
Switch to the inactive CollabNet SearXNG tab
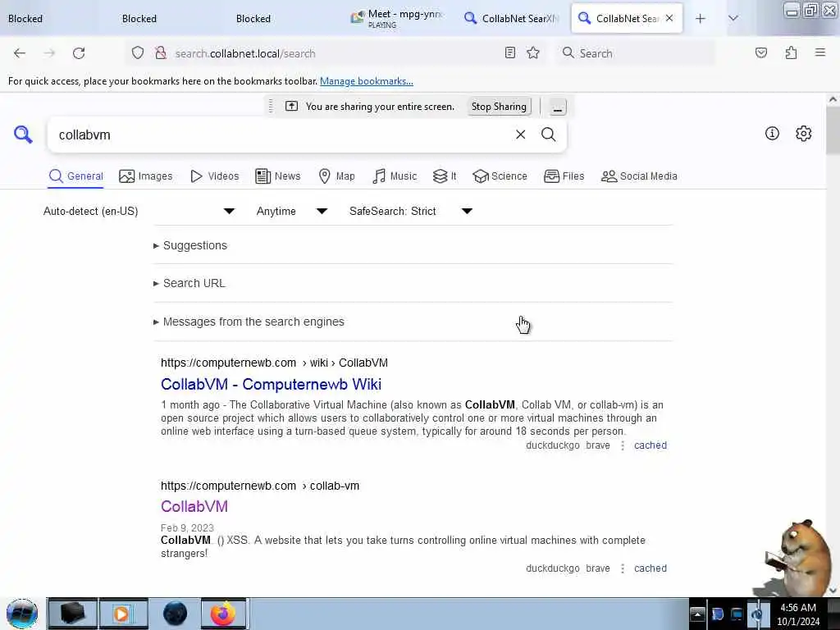click(x=514, y=19)
